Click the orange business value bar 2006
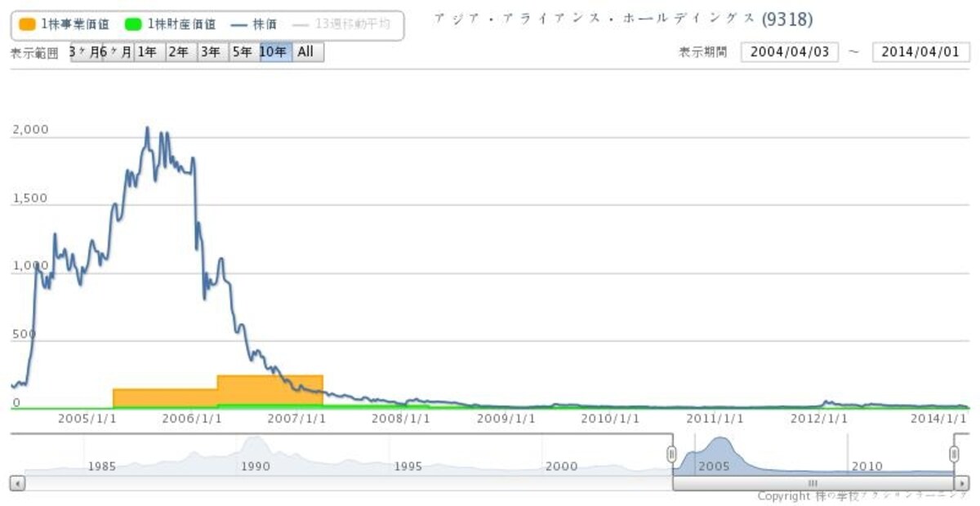This screenshot has height=506, width=980. pyautogui.click(x=270, y=390)
